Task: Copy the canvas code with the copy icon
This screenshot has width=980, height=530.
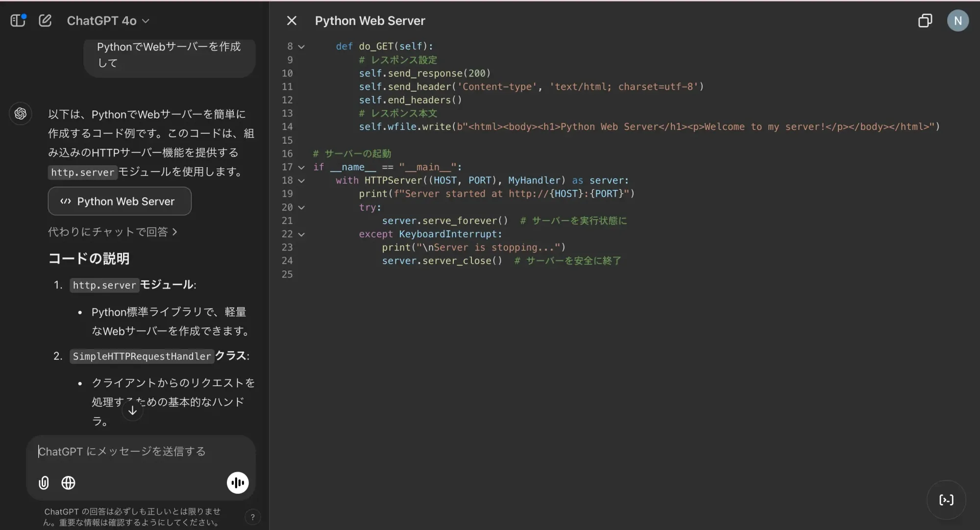Action: (925, 21)
